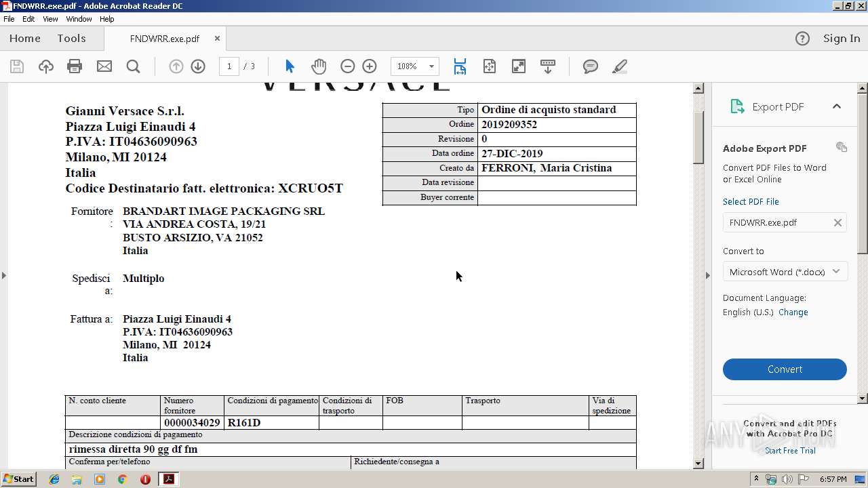Open Internet Explorer from taskbar
The height and width of the screenshot is (488, 868).
point(54,479)
